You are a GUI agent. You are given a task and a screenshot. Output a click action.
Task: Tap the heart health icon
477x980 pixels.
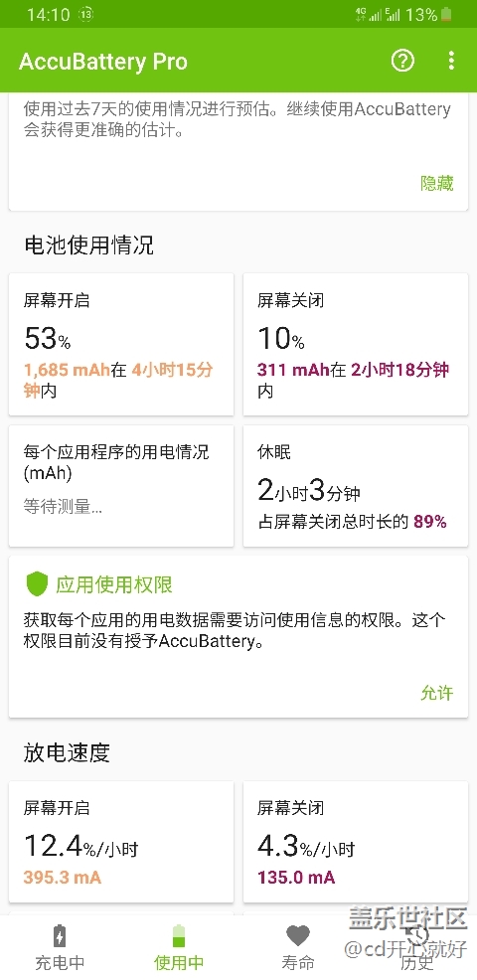297,936
